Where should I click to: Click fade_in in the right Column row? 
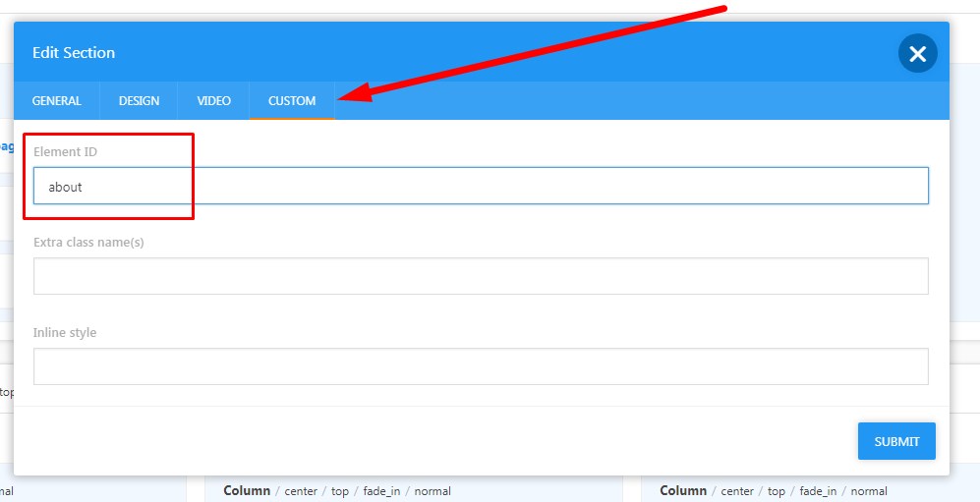tap(818, 491)
